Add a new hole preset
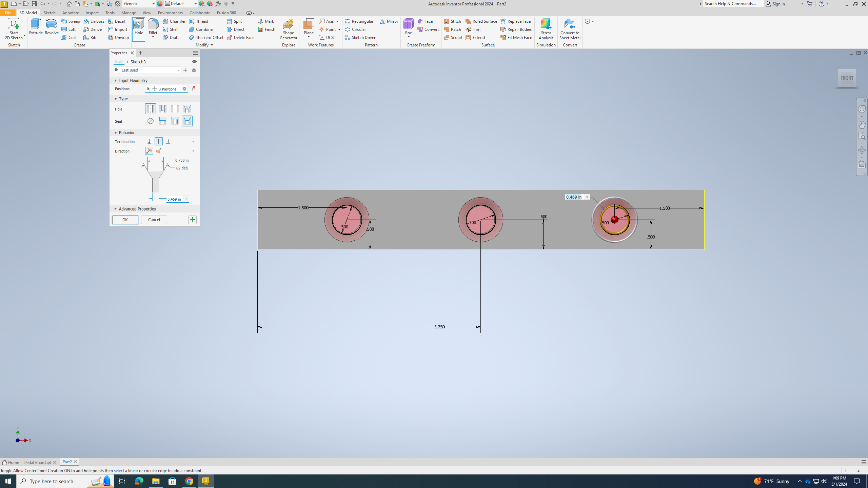 coord(185,70)
